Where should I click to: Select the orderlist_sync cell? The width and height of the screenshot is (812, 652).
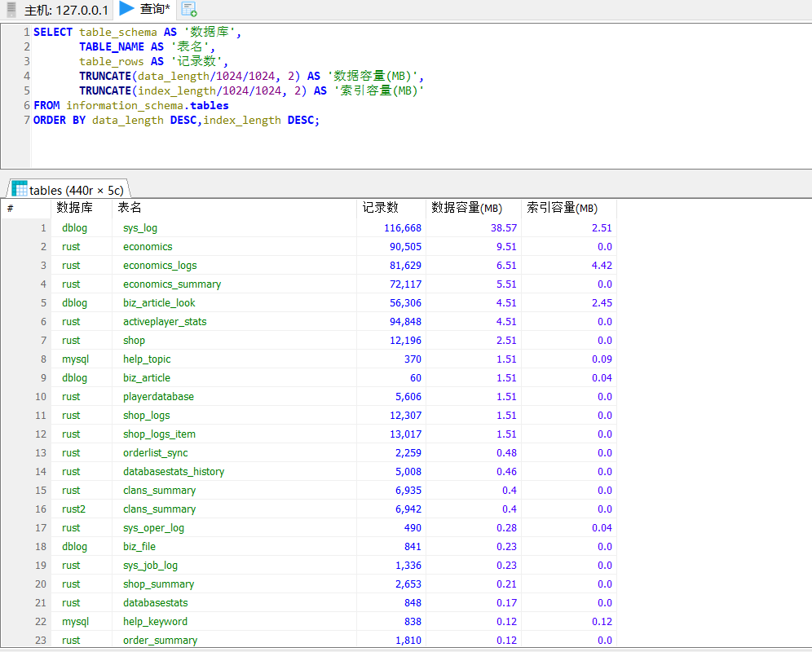(234, 452)
